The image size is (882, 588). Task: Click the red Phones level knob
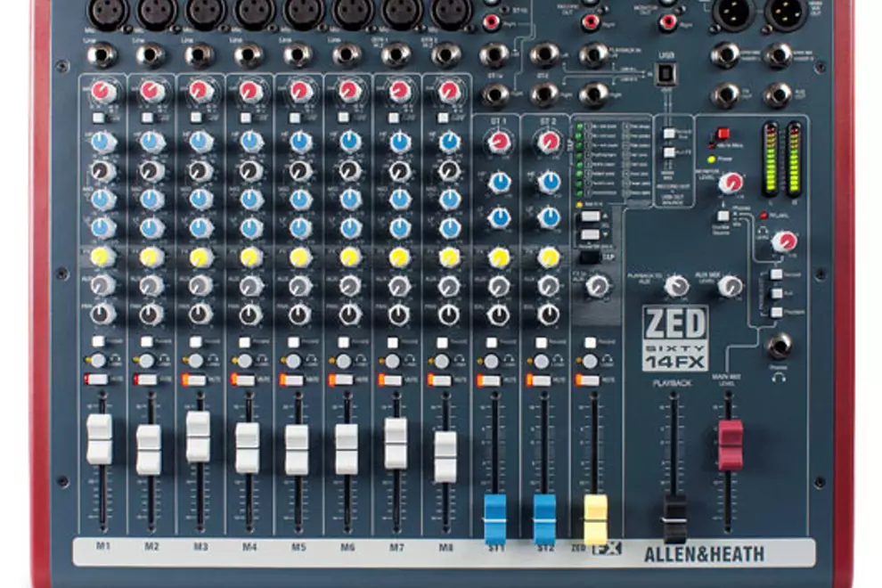[x=784, y=241]
